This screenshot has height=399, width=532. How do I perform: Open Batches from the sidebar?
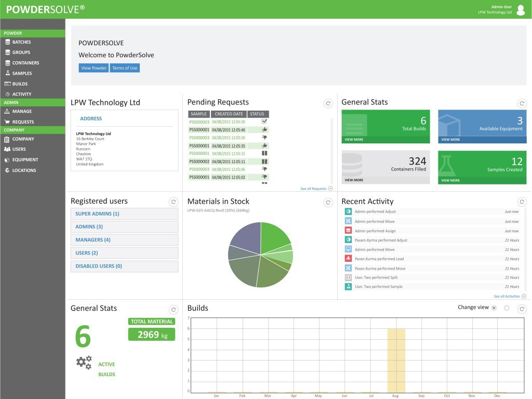pos(21,42)
